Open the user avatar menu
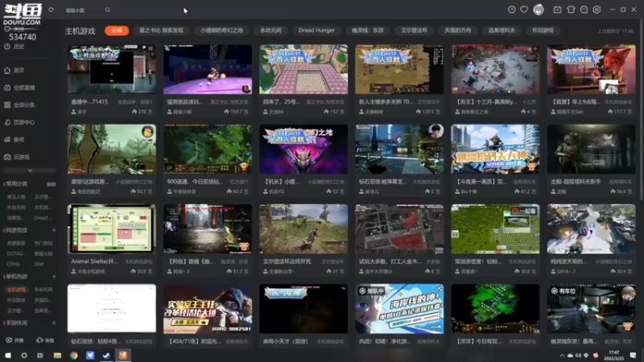The height and width of the screenshot is (362, 644). coord(539,10)
